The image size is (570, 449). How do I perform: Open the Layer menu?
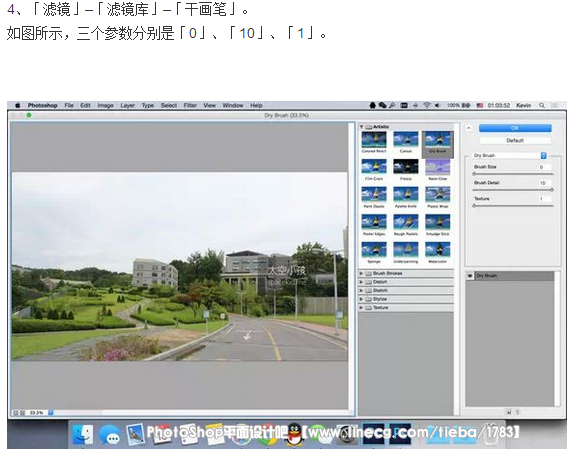[x=128, y=105]
